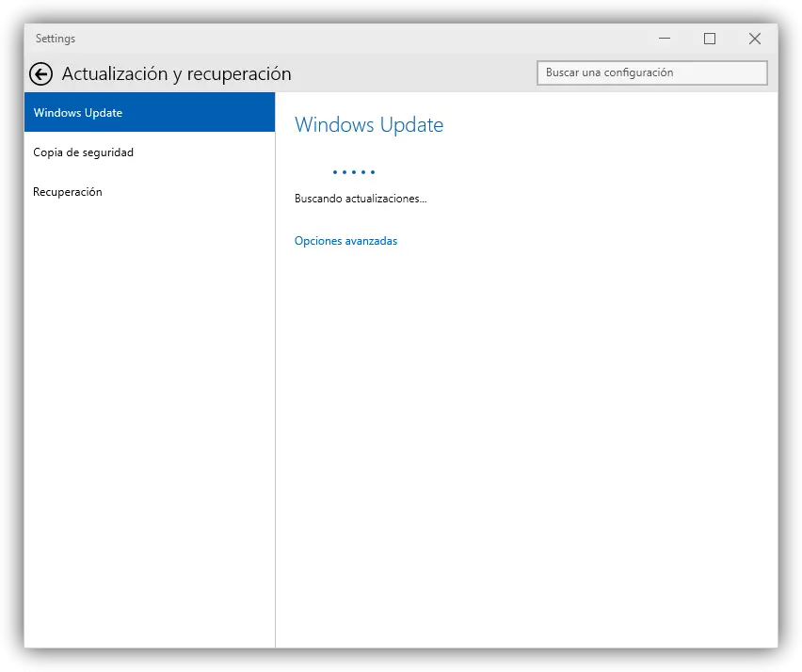Open Opciones avanzadas link
The image size is (802, 672).
pos(345,241)
